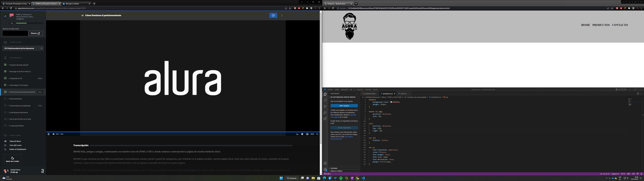
Task: Toggle theater mode on video player
Action: coord(312,134)
